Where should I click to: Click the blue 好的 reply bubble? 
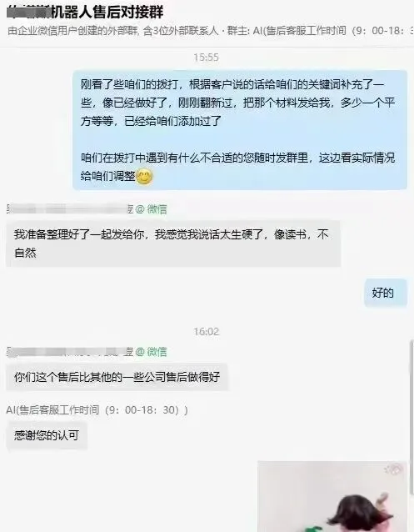click(386, 293)
